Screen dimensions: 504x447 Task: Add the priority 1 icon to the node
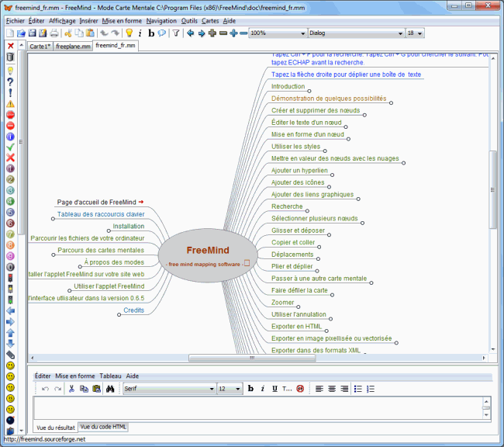[10, 168]
